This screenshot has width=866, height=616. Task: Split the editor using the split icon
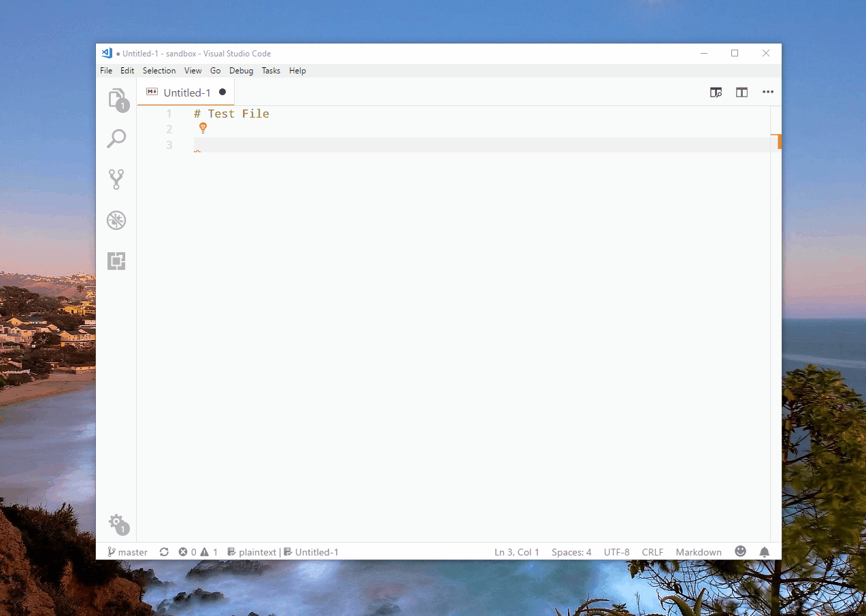tap(742, 92)
